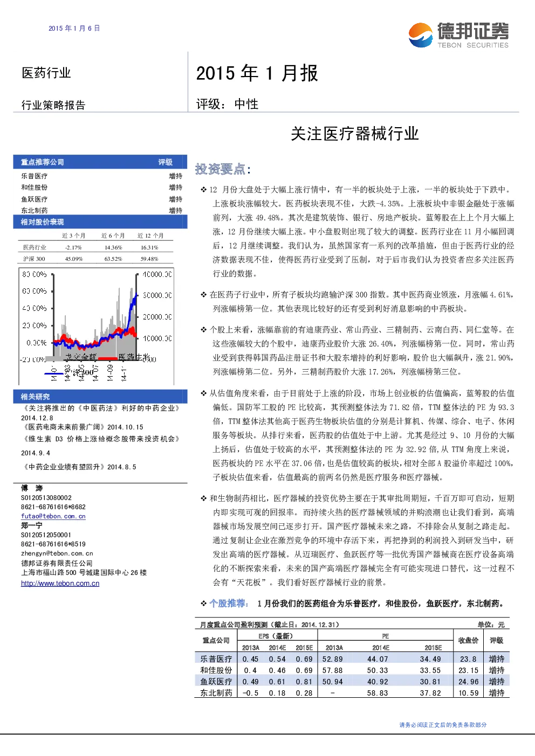This screenshot has width=535, height=756.
Task: Click the Tebon Securities logo
Action: 458,36
